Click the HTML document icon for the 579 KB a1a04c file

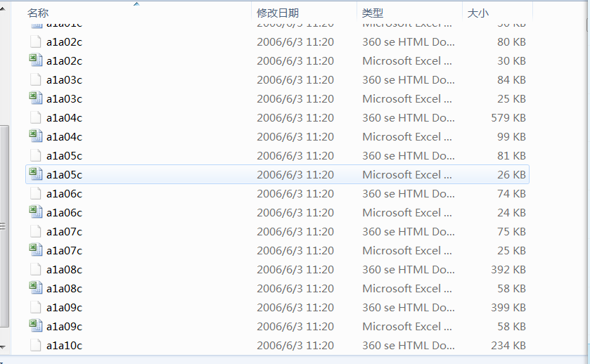pyautogui.click(x=35, y=117)
